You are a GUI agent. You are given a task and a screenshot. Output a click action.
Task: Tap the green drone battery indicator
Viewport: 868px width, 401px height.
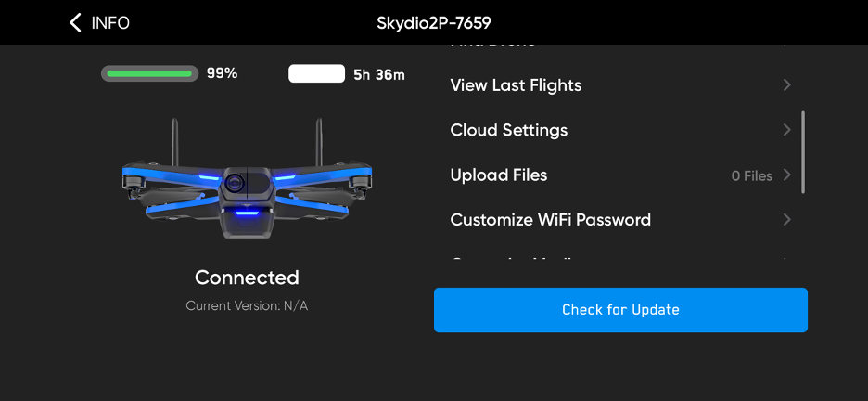pos(149,73)
